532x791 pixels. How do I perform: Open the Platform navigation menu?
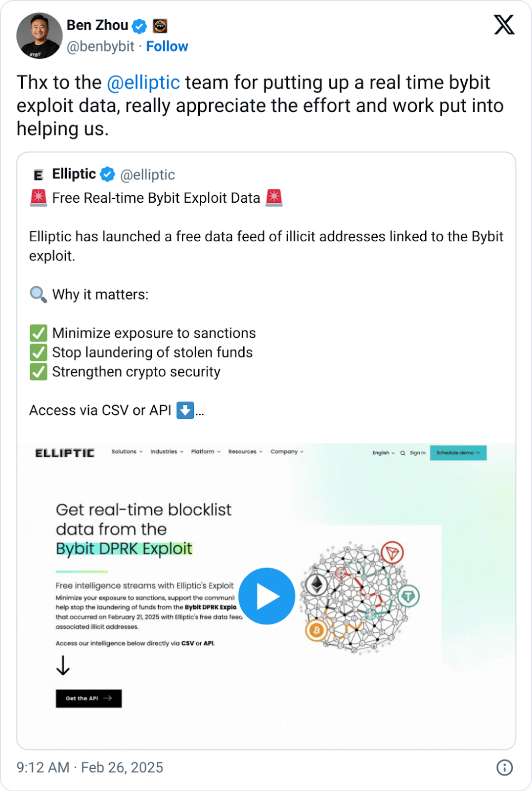coord(206,452)
